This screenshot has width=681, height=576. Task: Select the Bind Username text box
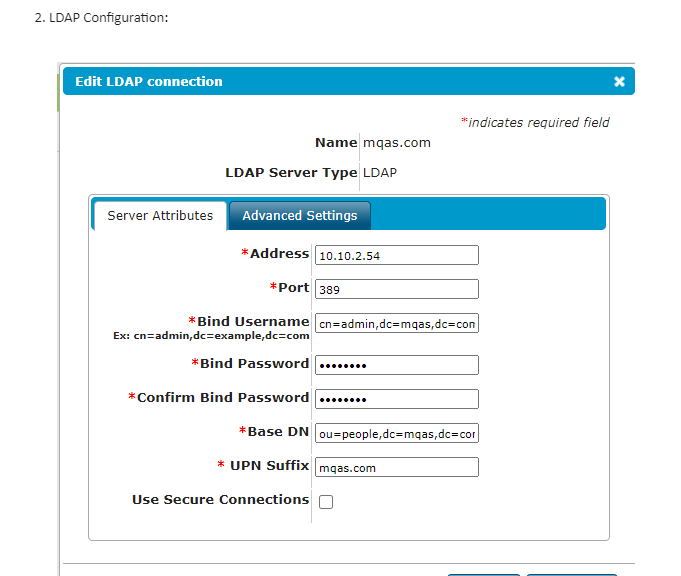(397, 323)
